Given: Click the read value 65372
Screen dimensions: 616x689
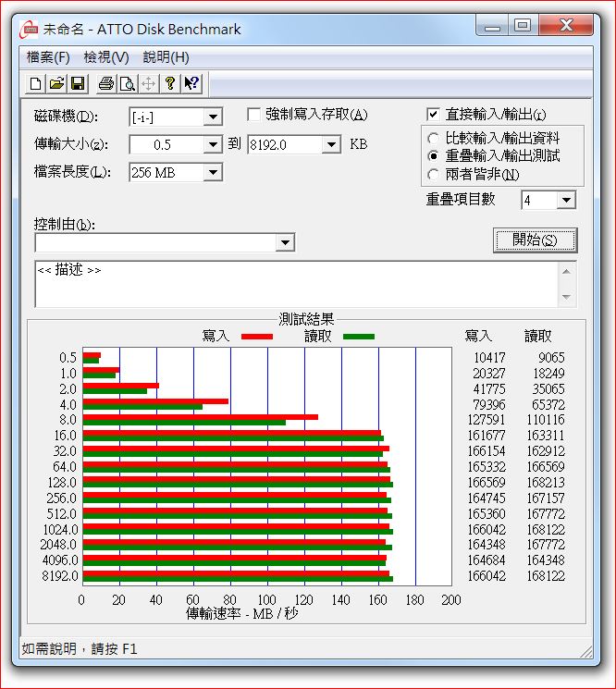Looking at the screenshot, I should point(548,404).
